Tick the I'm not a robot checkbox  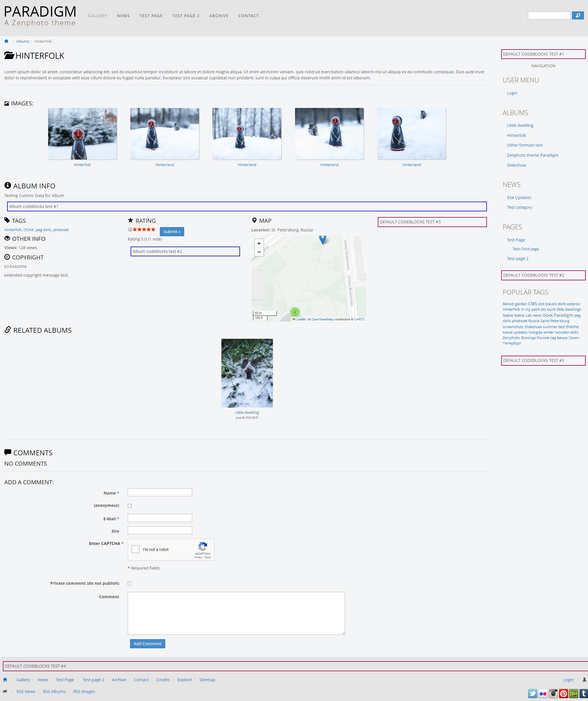[135, 549]
